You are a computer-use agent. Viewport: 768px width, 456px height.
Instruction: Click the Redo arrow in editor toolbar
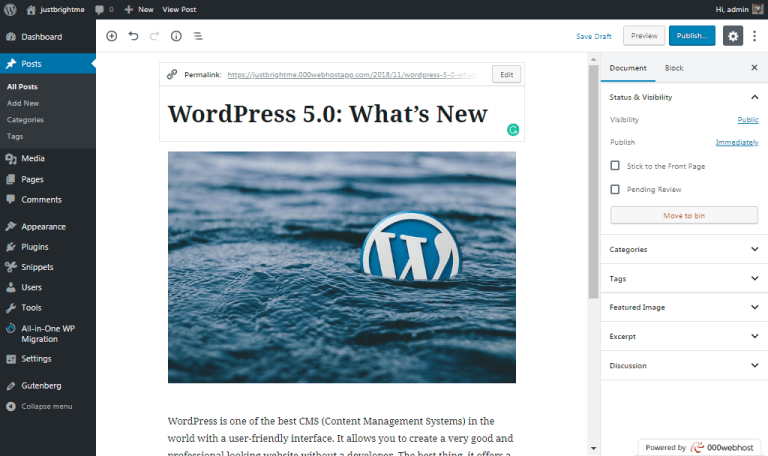[x=154, y=36]
